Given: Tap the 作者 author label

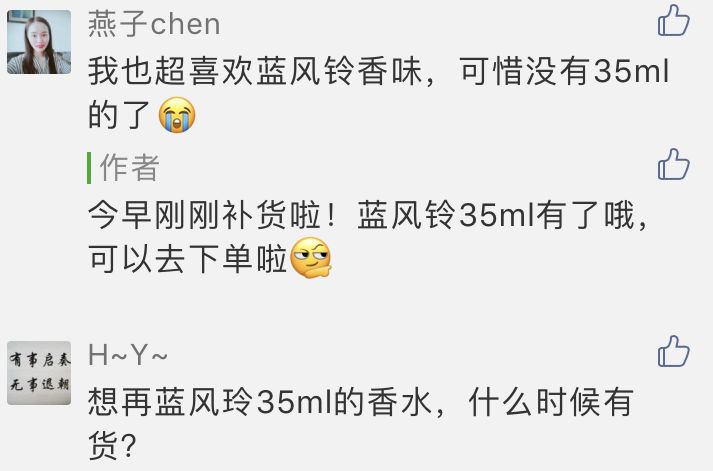Looking at the screenshot, I should [x=130, y=167].
